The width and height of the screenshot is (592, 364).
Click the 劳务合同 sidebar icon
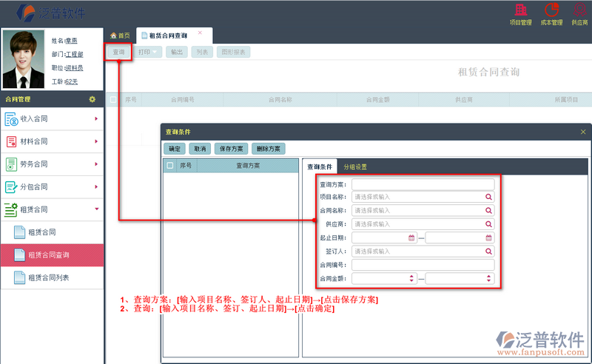pyautogui.click(x=11, y=164)
